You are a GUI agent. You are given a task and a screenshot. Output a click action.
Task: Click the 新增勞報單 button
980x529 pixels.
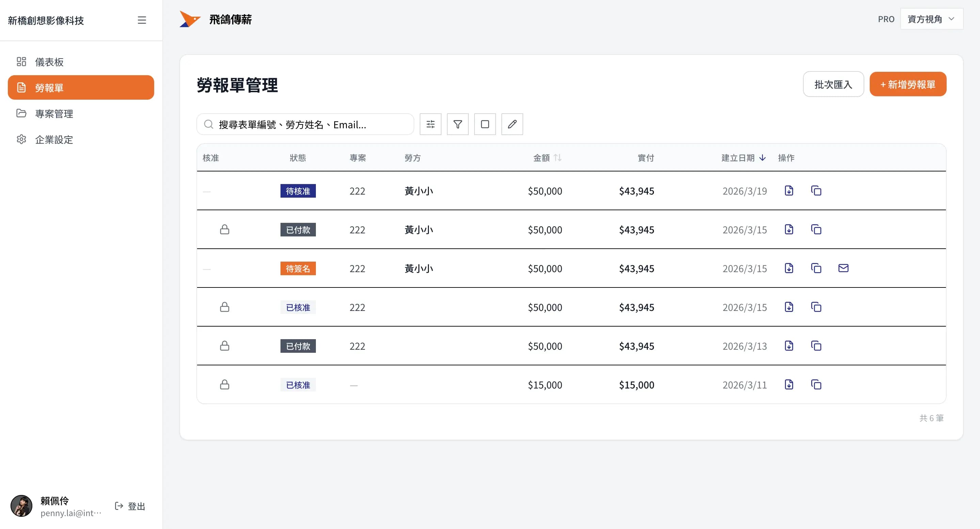tap(907, 84)
